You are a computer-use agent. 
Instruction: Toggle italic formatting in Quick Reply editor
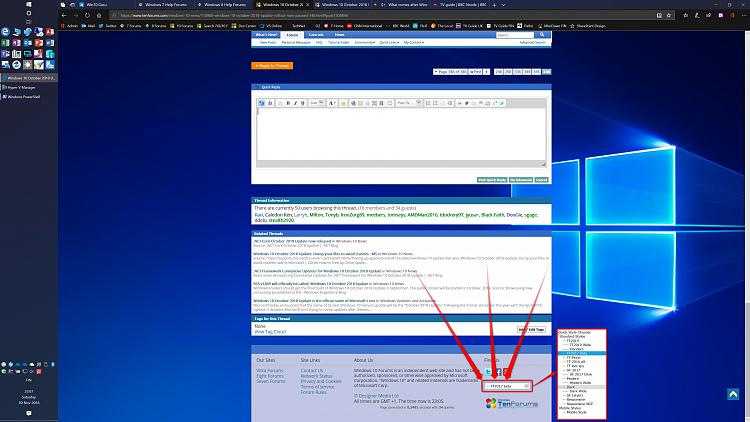[x=295, y=103]
